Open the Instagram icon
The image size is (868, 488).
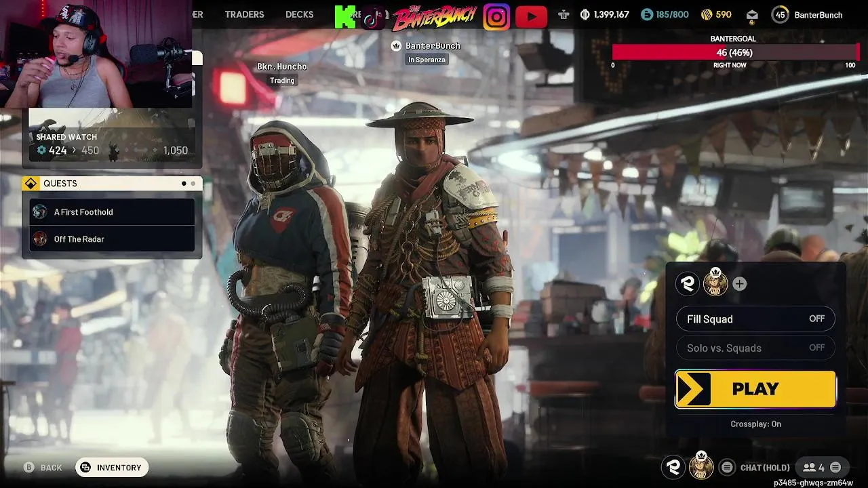pos(496,17)
